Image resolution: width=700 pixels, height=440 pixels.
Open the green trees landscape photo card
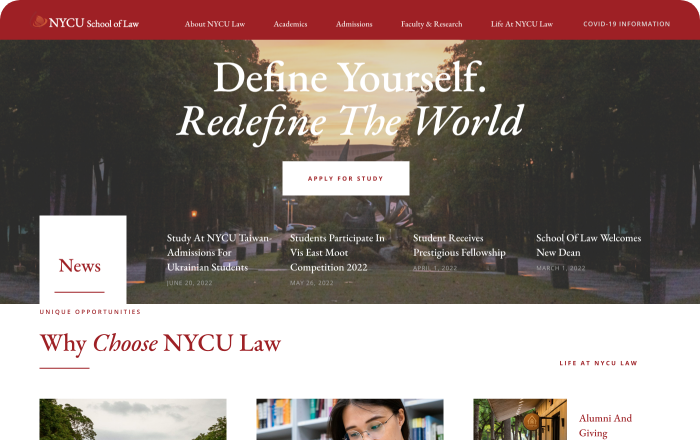click(133, 419)
